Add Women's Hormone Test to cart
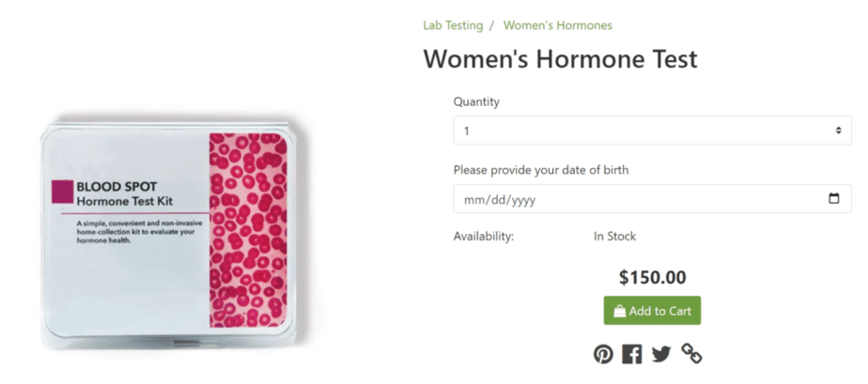 coord(652,311)
